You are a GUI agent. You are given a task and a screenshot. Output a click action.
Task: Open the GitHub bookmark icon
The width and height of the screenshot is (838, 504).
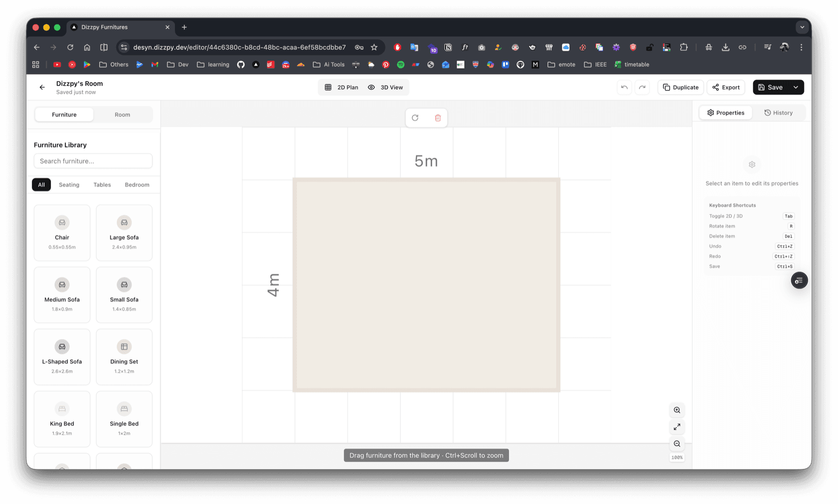pyautogui.click(x=241, y=64)
